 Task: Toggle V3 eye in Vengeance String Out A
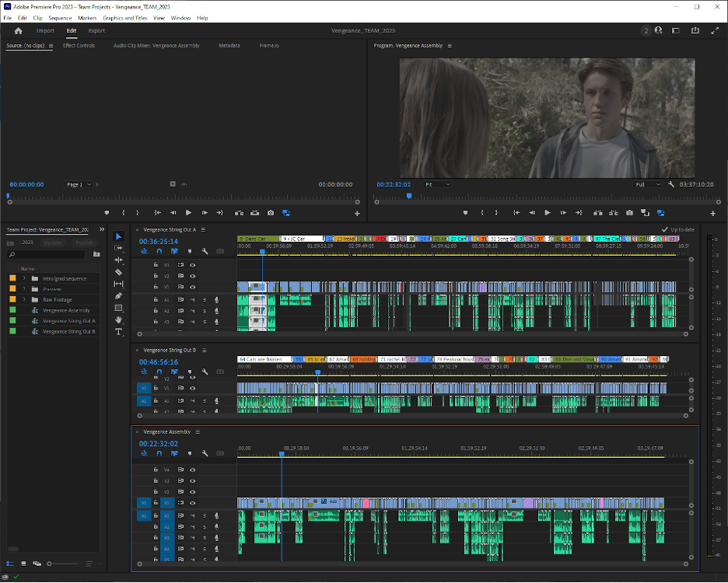coord(193,265)
